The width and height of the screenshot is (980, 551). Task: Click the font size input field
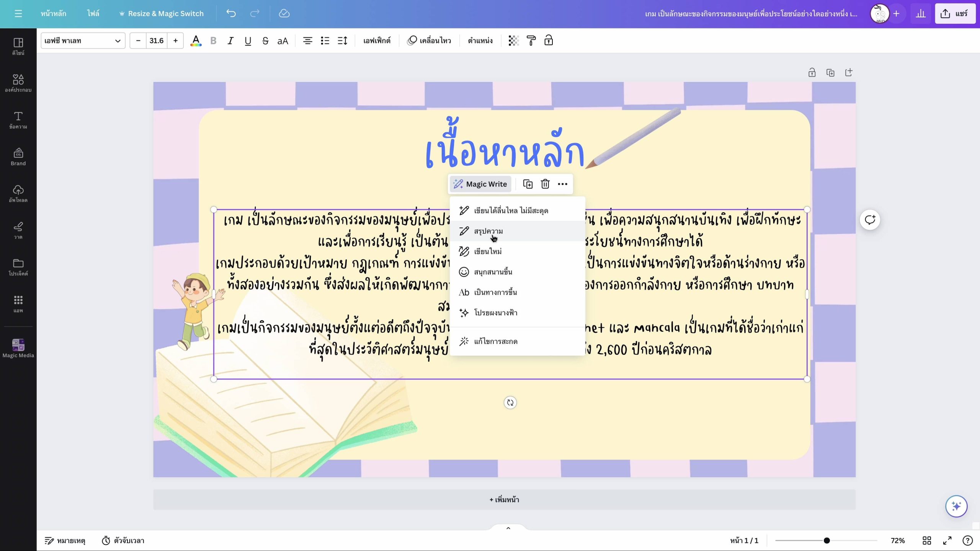(156, 41)
